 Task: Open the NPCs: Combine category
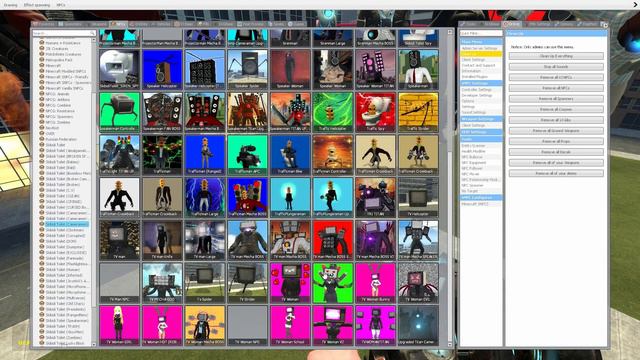point(58,105)
